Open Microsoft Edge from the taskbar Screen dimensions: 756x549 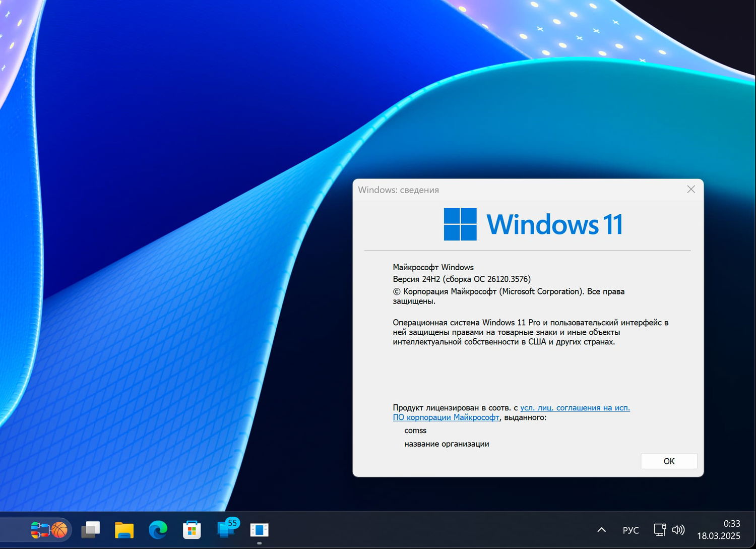158,530
